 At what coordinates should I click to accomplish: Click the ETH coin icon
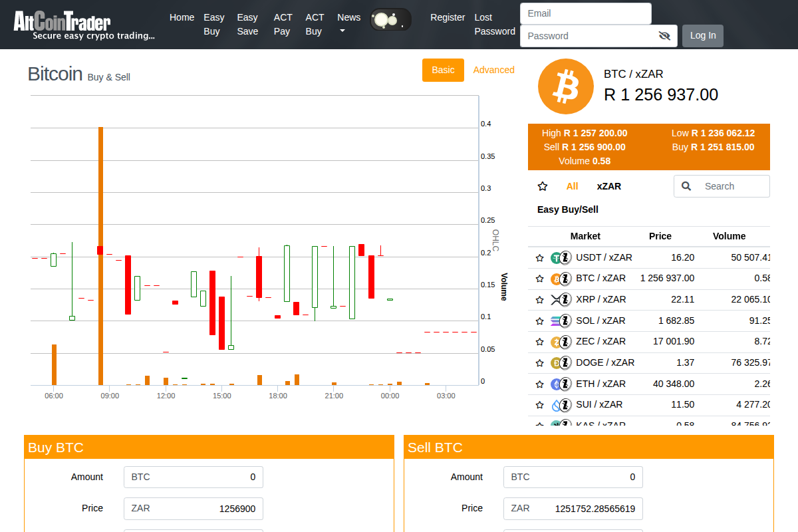pyautogui.click(x=557, y=384)
